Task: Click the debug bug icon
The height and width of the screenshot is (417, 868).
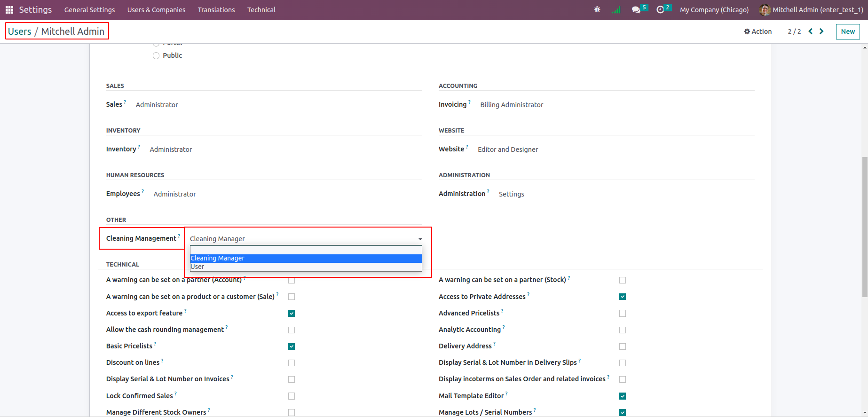Action: tap(597, 9)
